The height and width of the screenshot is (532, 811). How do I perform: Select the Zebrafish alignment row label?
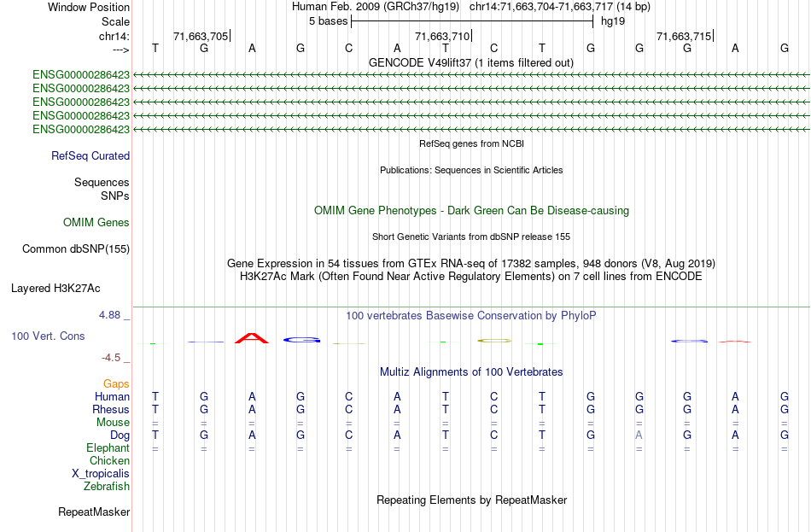point(107,487)
